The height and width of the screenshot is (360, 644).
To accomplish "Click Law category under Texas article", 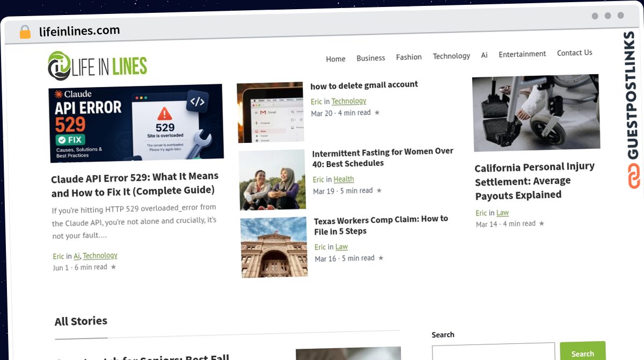I will (342, 247).
